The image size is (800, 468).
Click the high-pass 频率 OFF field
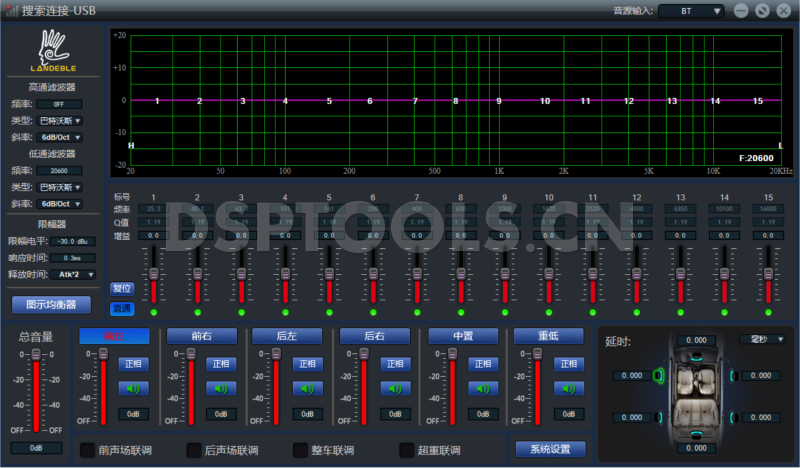(x=59, y=104)
